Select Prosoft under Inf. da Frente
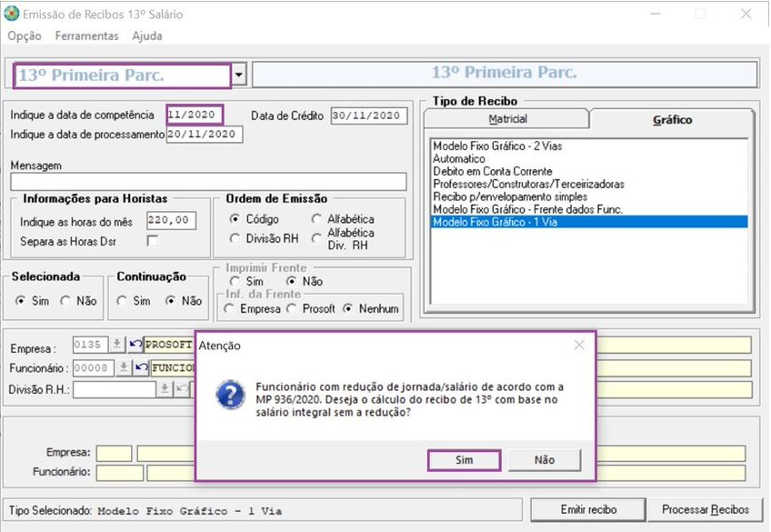The image size is (771, 532). tap(310, 309)
